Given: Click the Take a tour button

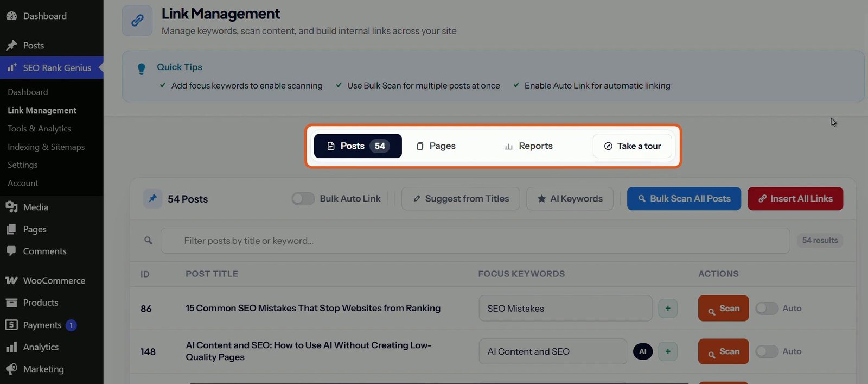Looking at the screenshot, I should point(633,146).
